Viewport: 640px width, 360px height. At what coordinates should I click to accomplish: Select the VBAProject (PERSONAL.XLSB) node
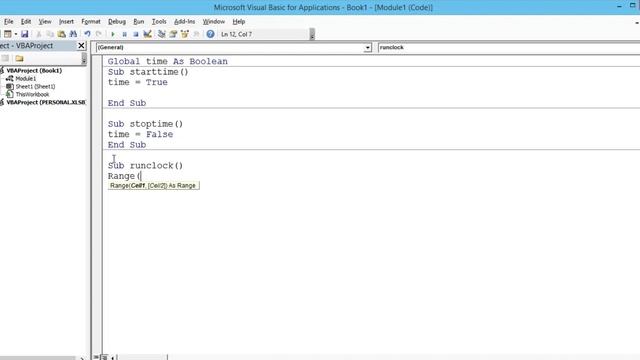(x=46, y=102)
